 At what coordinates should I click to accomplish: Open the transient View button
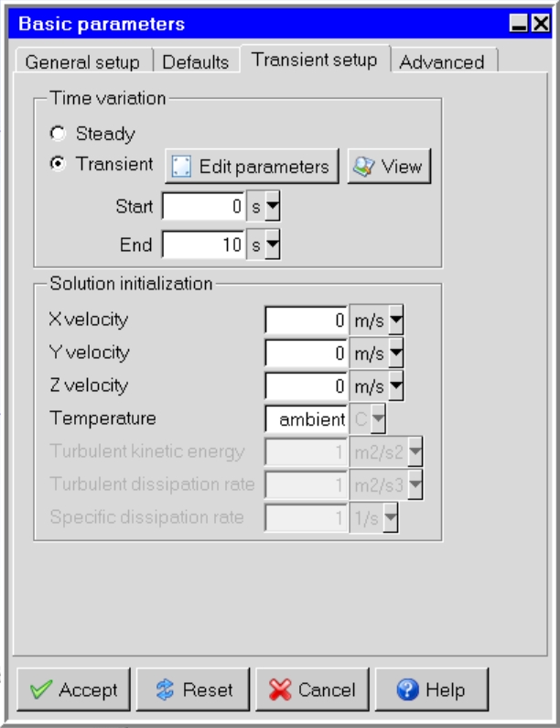tap(388, 167)
